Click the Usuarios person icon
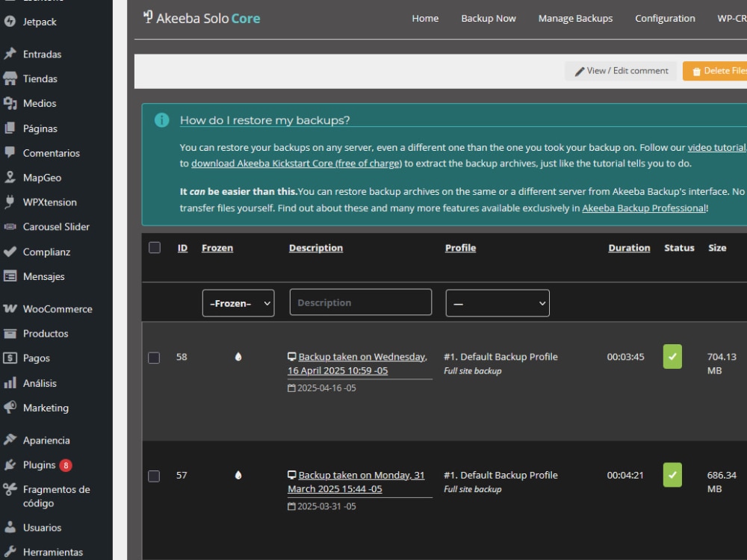Screen dimensions: 747x560 pos(10,527)
